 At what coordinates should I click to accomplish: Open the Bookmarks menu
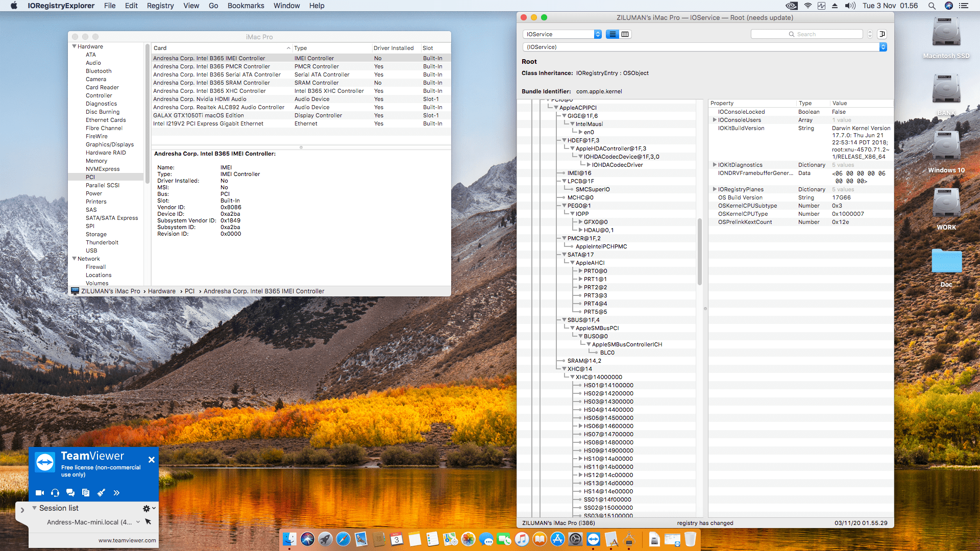click(246, 6)
